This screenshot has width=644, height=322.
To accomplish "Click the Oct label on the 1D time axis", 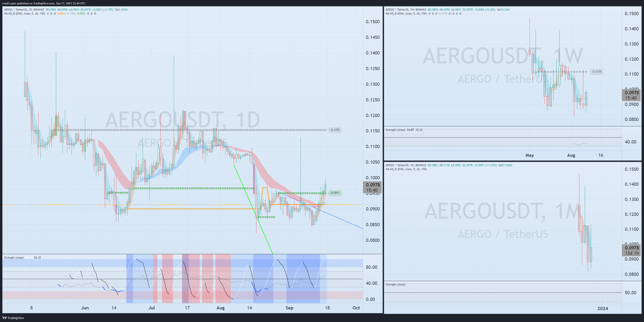I will (x=356, y=308).
